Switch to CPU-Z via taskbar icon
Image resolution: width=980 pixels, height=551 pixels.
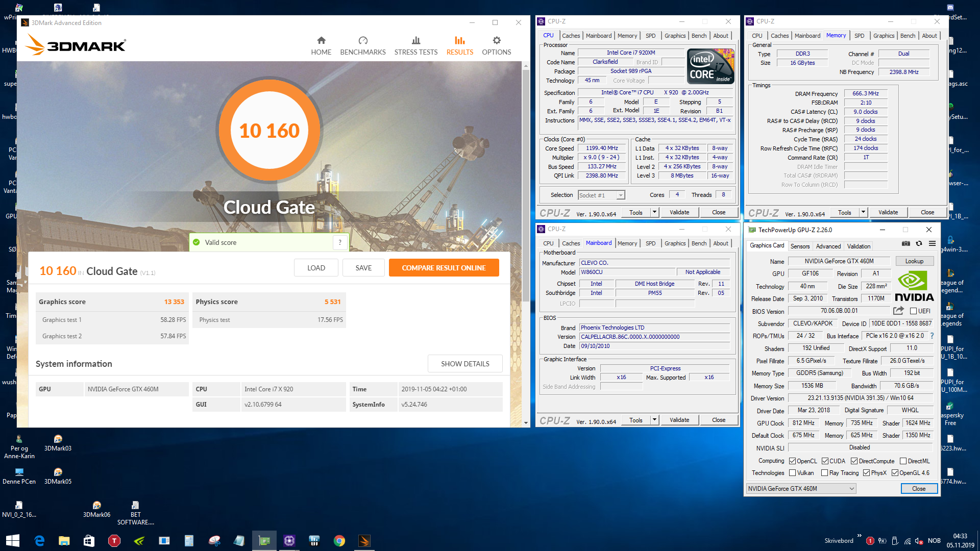(289, 541)
